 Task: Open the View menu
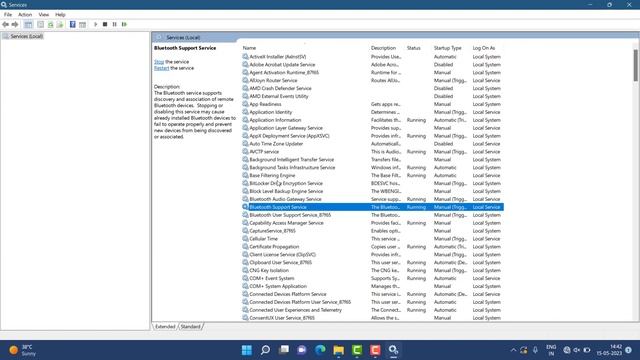(44, 14)
